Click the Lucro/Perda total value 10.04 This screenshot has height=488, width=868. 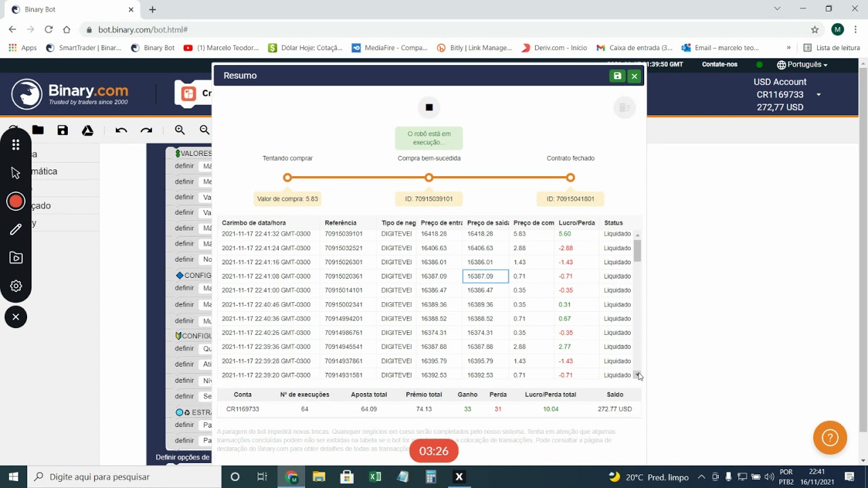click(551, 409)
